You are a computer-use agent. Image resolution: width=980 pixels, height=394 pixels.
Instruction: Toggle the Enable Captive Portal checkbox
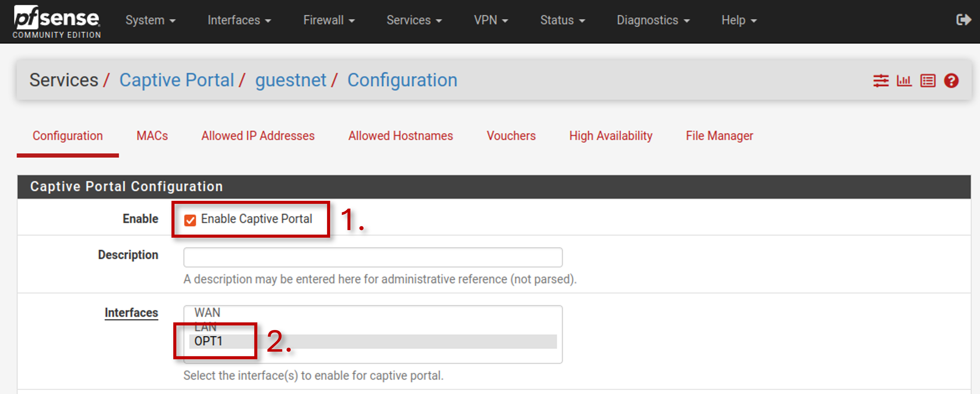coord(190,220)
